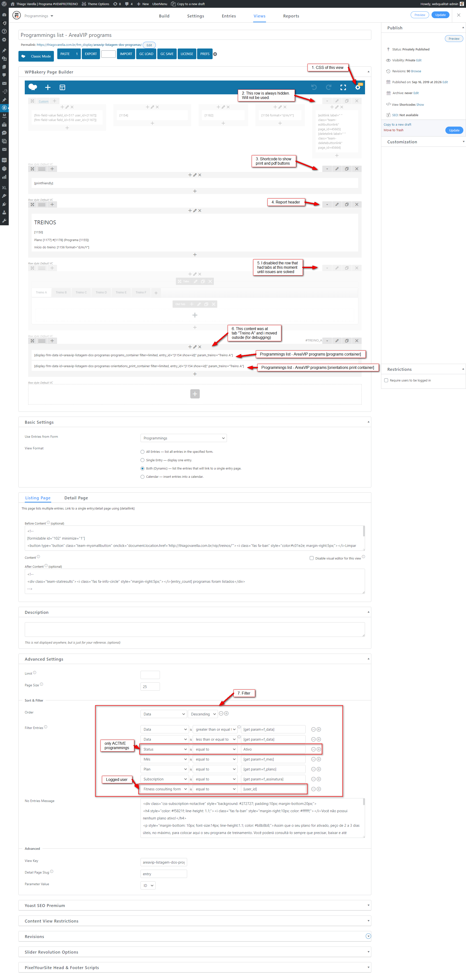Edit the printfriendly row with pencil icon

click(x=337, y=169)
